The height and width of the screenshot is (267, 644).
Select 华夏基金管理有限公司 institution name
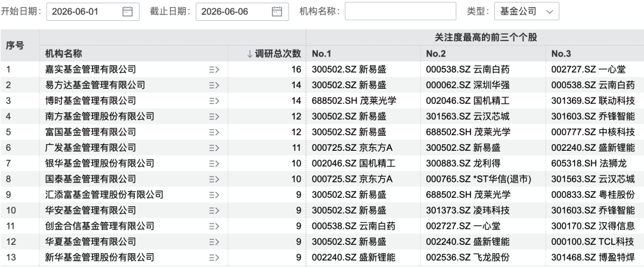91,241
